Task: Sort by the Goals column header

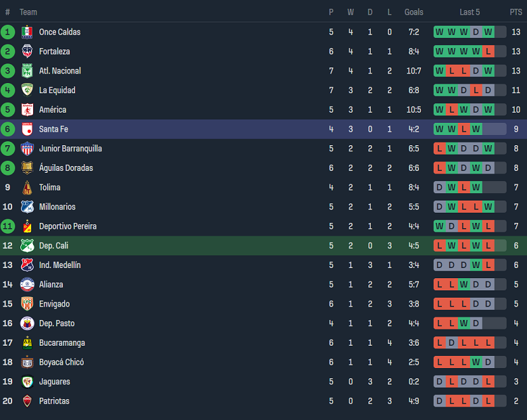Action: [413, 12]
